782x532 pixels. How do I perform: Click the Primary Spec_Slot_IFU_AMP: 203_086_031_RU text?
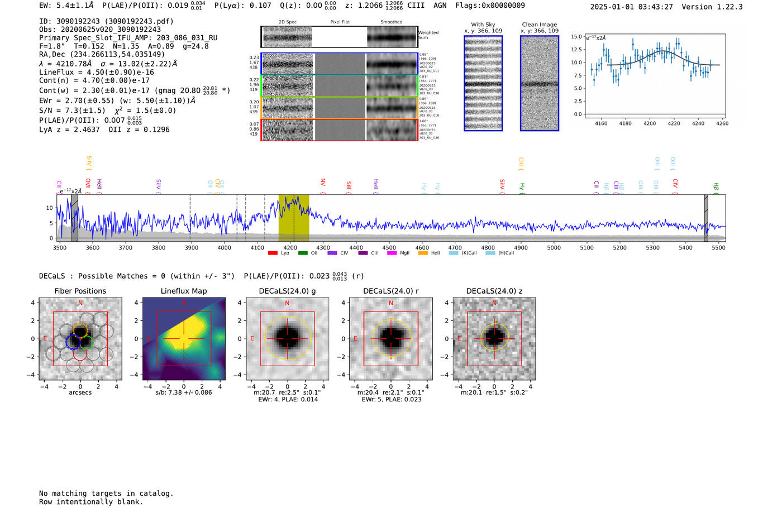128,38
